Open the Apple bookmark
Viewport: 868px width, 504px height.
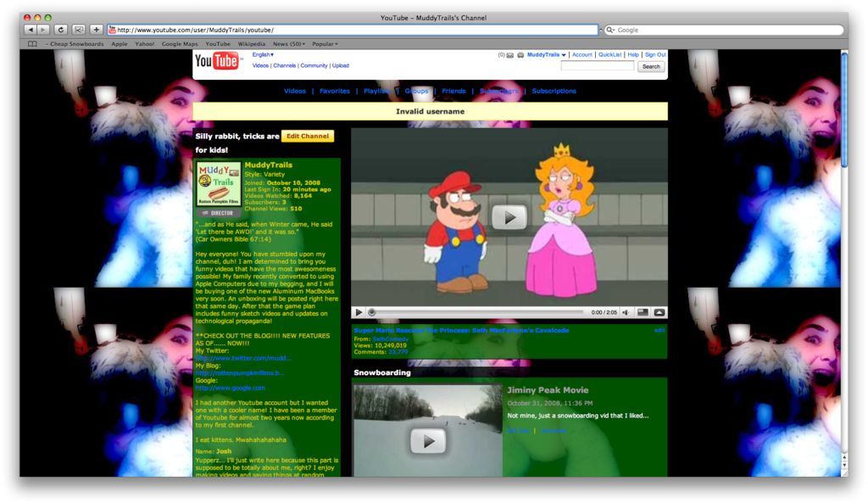tap(119, 44)
